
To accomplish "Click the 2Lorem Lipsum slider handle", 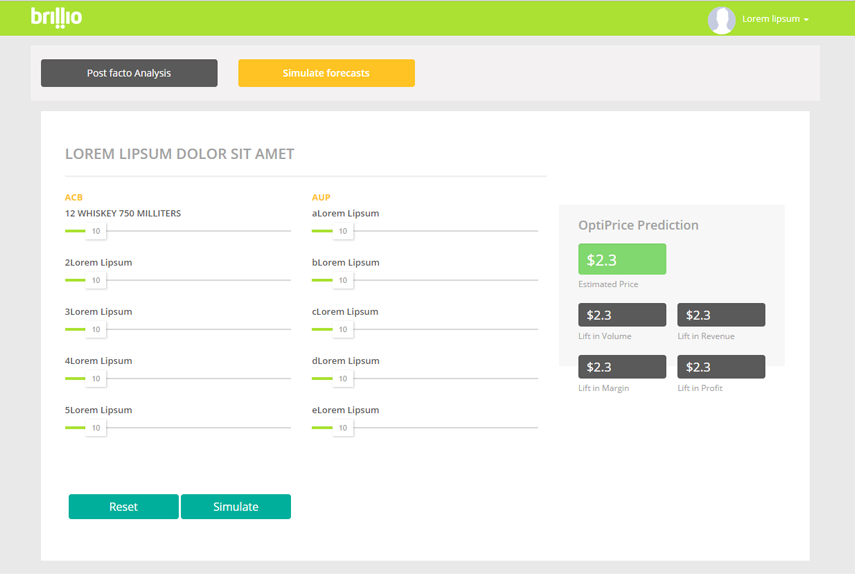I will pos(96,280).
